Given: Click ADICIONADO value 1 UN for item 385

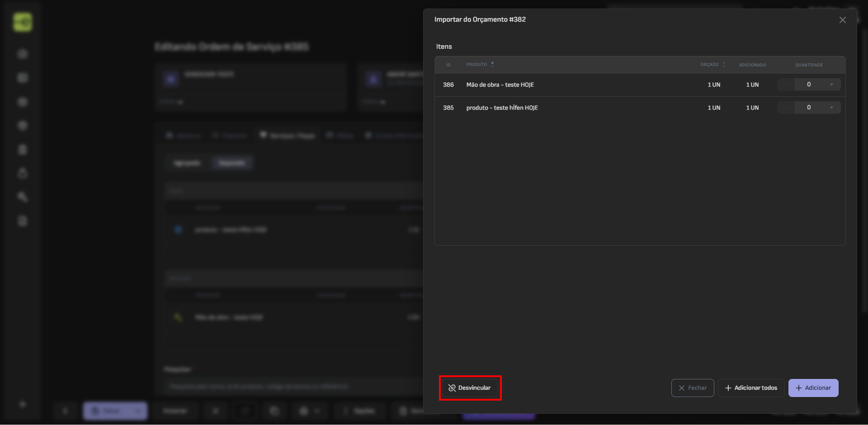Looking at the screenshot, I should 752,108.
